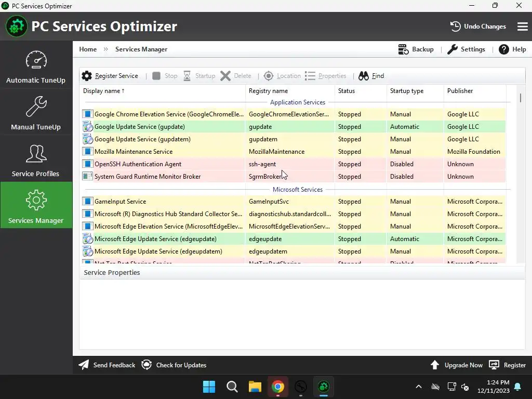Click the Startup hourglass button
This screenshot has height=399, width=532.
click(199, 76)
